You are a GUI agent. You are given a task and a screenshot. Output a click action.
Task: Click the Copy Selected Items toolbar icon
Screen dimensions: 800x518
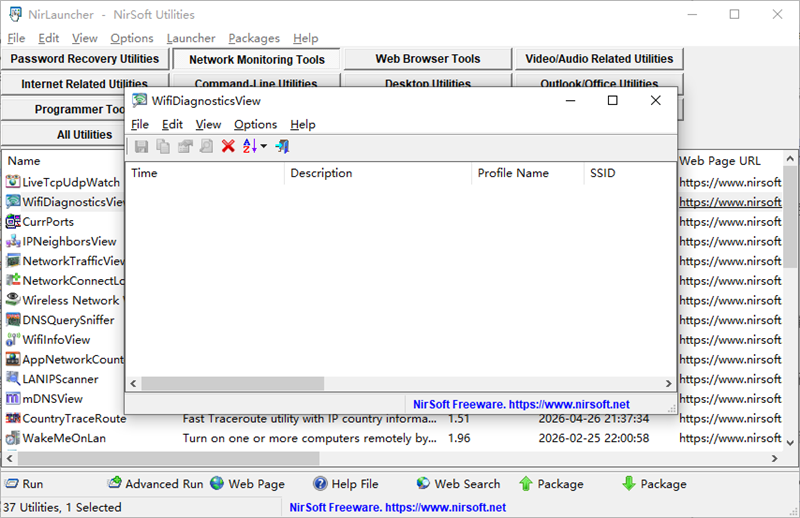(x=163, y=147)
